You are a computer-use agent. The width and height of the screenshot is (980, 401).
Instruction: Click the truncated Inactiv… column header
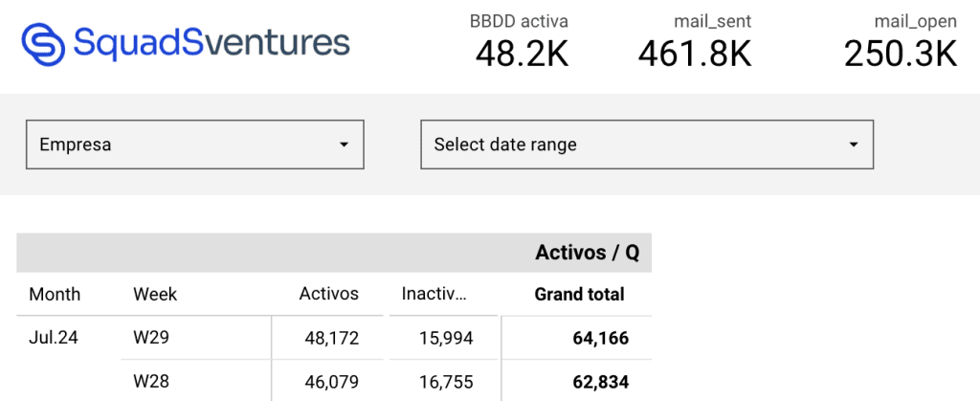tap(434, 294)
